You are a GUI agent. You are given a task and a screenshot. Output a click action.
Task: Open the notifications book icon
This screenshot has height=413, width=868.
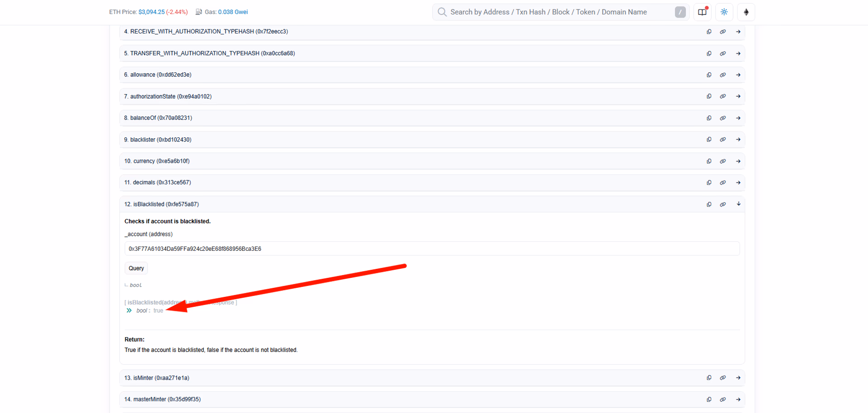(702, 12)
